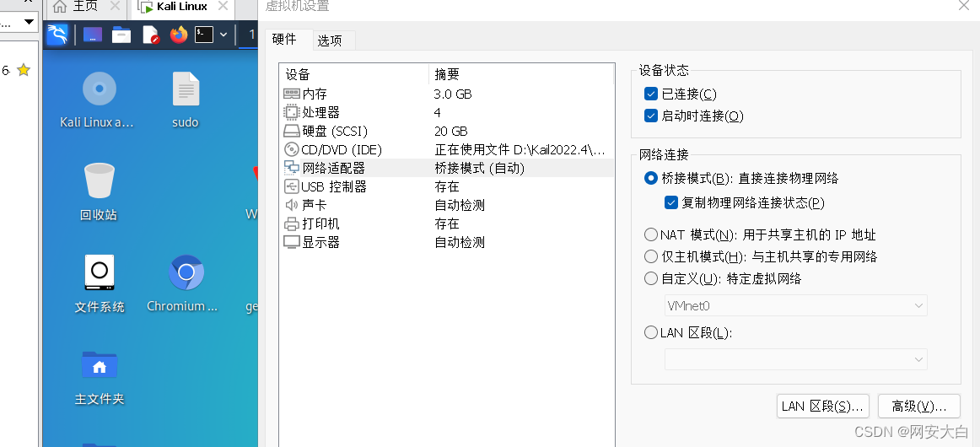Open the terminal emulator icon in panel
The width and height of the screenshot is (980, 447).
tap(204, 35)
